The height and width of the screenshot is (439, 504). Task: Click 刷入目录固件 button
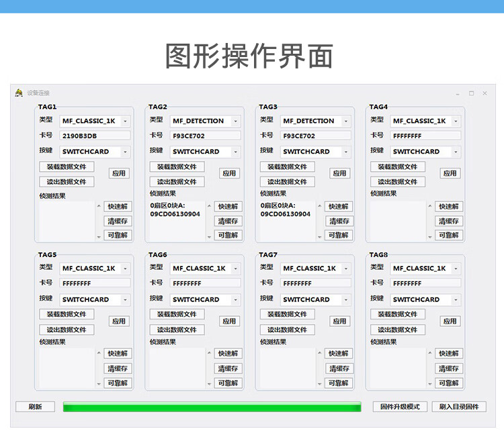click(x=459, y=407)
